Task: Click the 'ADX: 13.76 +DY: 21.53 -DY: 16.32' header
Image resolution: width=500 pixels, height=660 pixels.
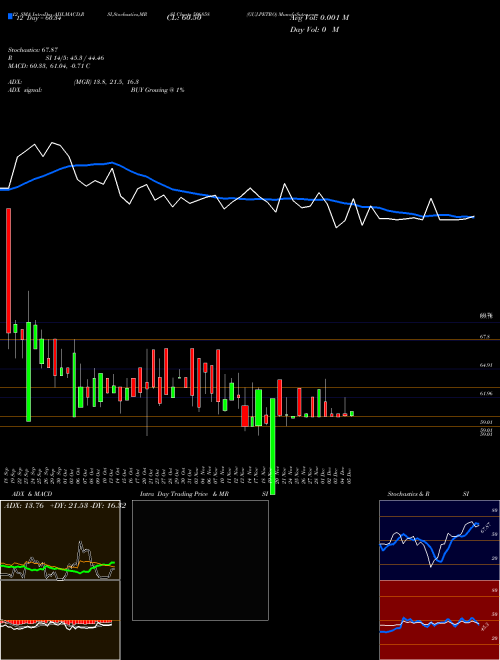Action: click(65, 506)
